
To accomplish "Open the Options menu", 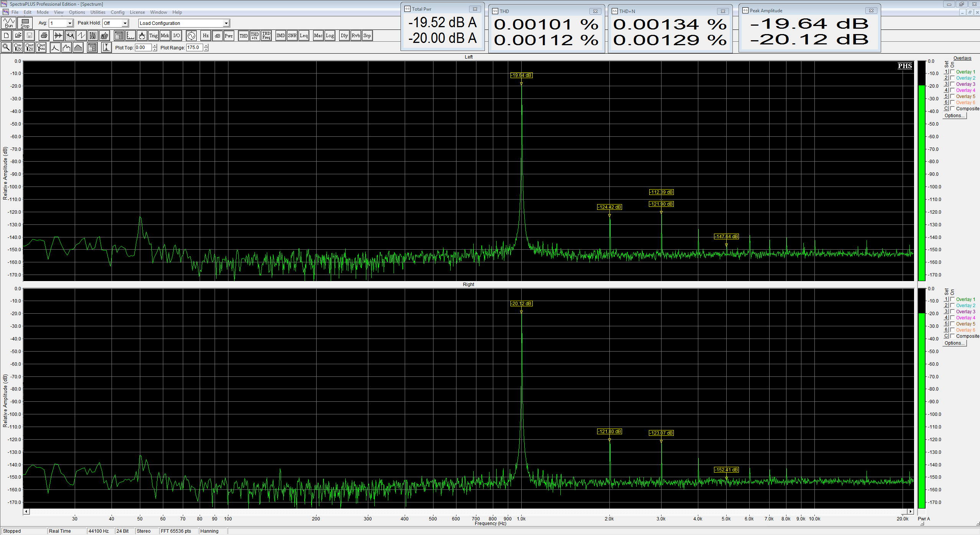I will [x=77, y=12].
